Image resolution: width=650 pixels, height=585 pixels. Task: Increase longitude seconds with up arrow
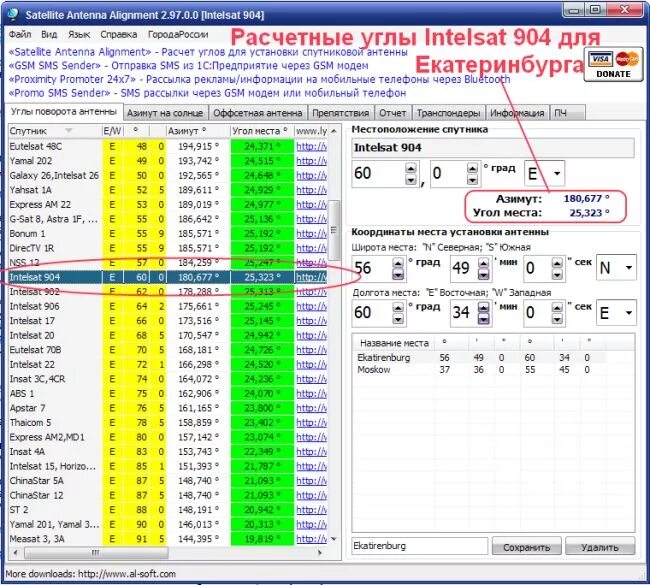coord(557,307)
